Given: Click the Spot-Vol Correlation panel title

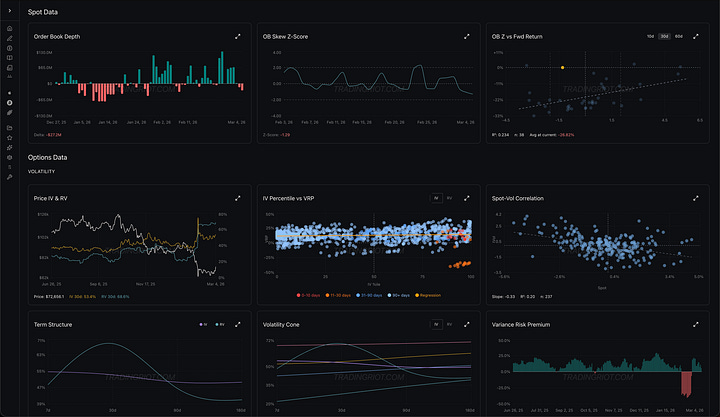Looking at the screenshot, I should (518, 198).
